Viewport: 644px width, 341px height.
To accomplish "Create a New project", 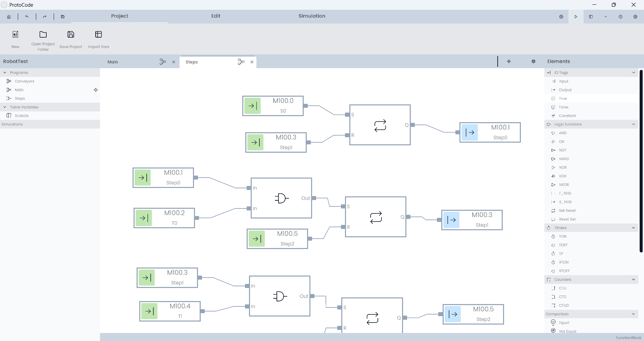I will (15, 39).
